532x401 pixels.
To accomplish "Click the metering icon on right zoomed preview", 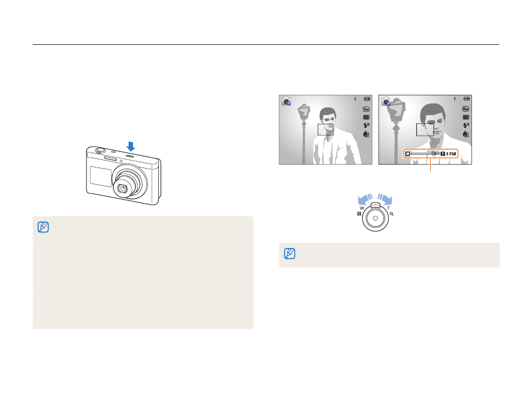I will (466, 117).
